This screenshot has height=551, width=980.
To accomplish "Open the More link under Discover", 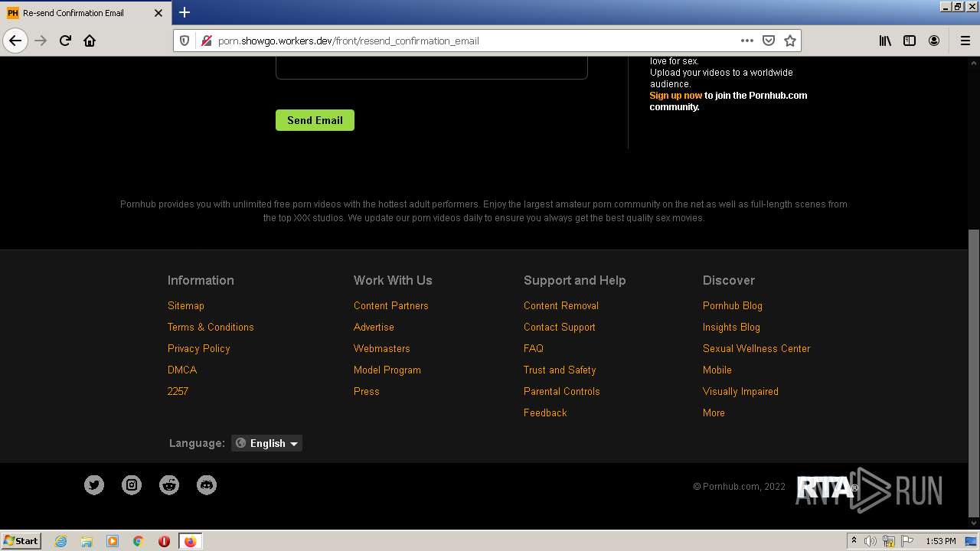I will (714, 412).
